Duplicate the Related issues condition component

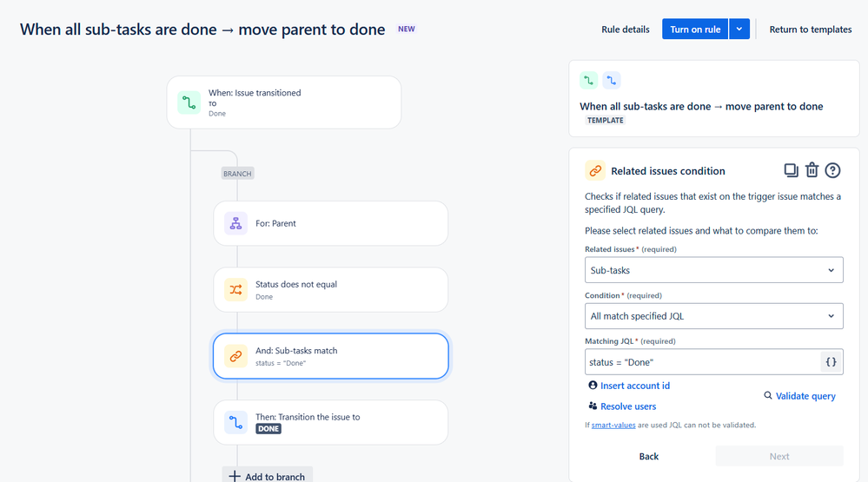[791, 170]
